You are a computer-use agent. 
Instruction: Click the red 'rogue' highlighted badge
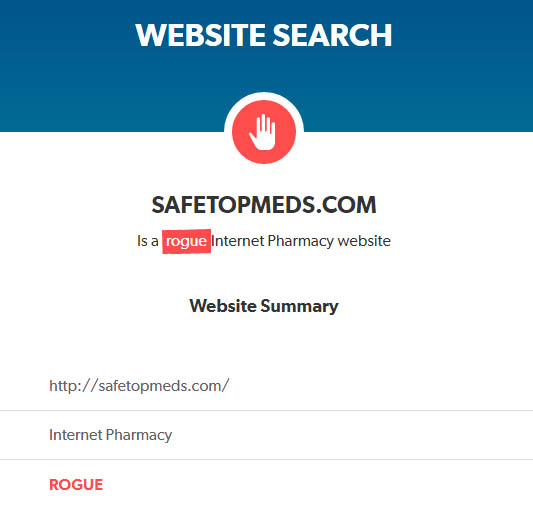tap(186, 242)
